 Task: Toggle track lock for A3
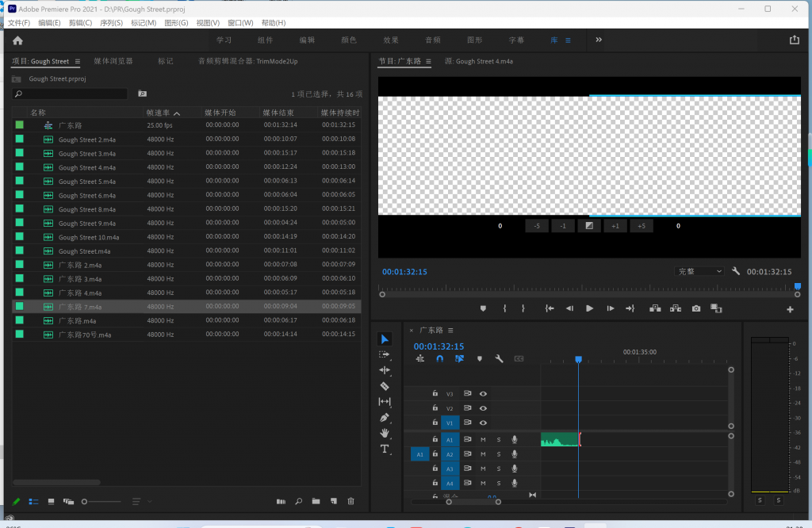(435, 469)
